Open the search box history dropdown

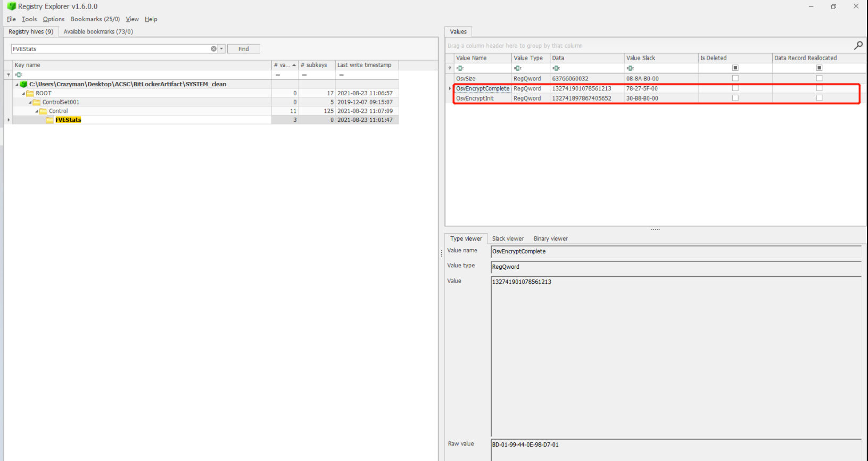[x=222, y=49]
